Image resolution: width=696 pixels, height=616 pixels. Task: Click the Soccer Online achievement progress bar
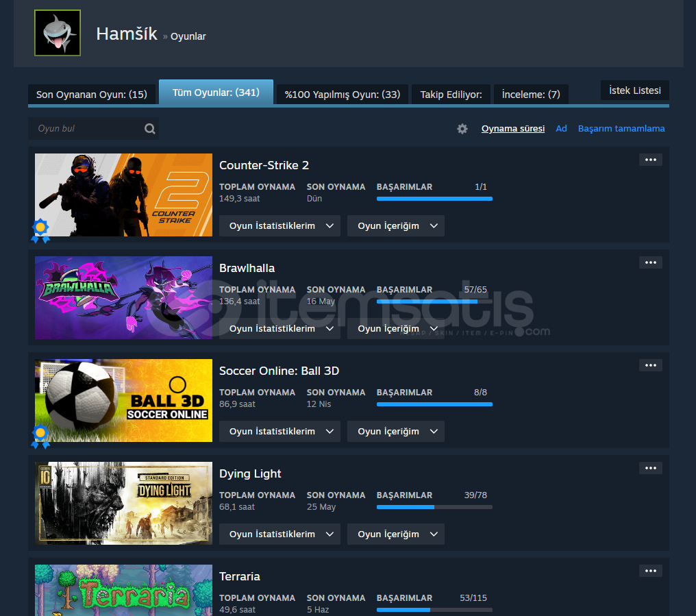coord(434,404)
